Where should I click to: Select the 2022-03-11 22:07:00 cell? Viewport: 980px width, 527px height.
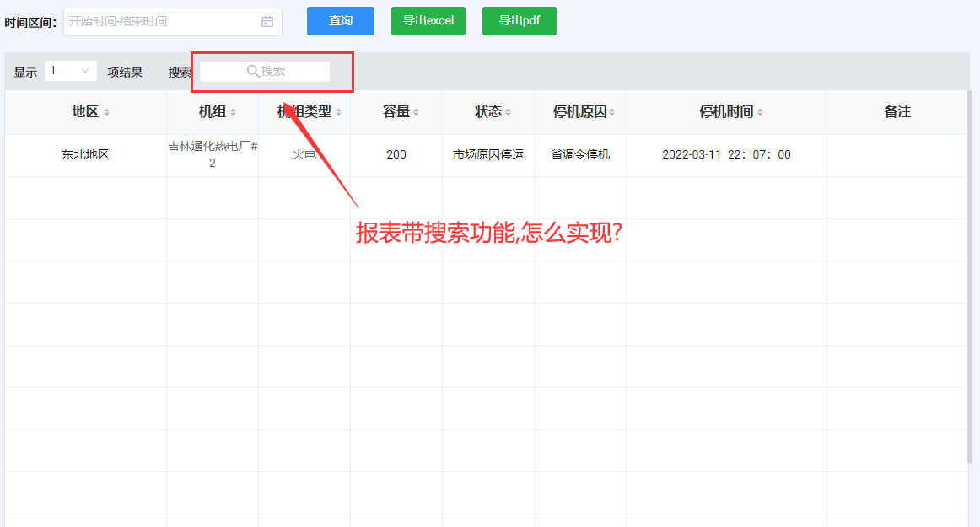coord(726,155)
